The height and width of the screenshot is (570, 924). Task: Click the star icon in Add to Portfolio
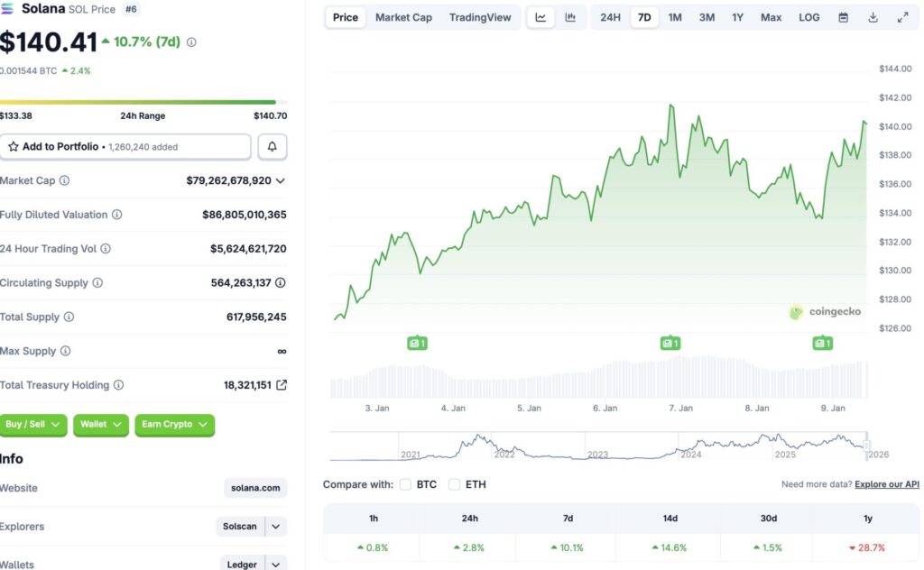15,146
